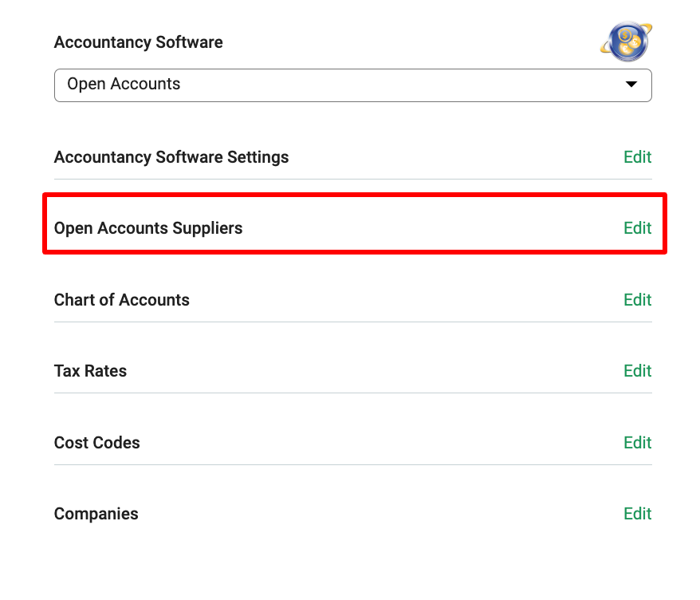Select the Open Accounts combo box
700x600 pixels.
(x=352, y=85)
